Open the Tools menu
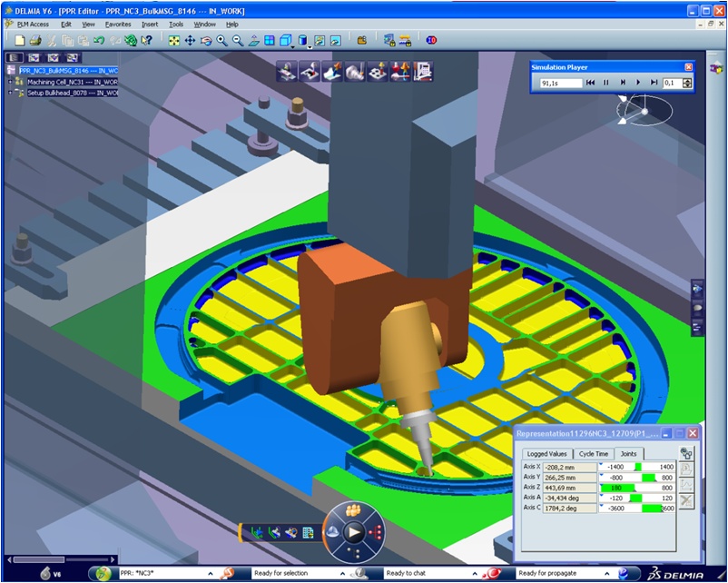 coord(176,25)
